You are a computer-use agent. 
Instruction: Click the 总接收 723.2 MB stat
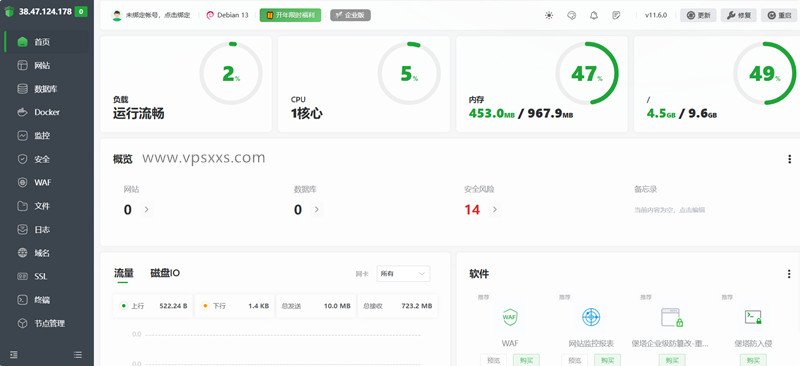pyautogui.click(x=397, y=306)
